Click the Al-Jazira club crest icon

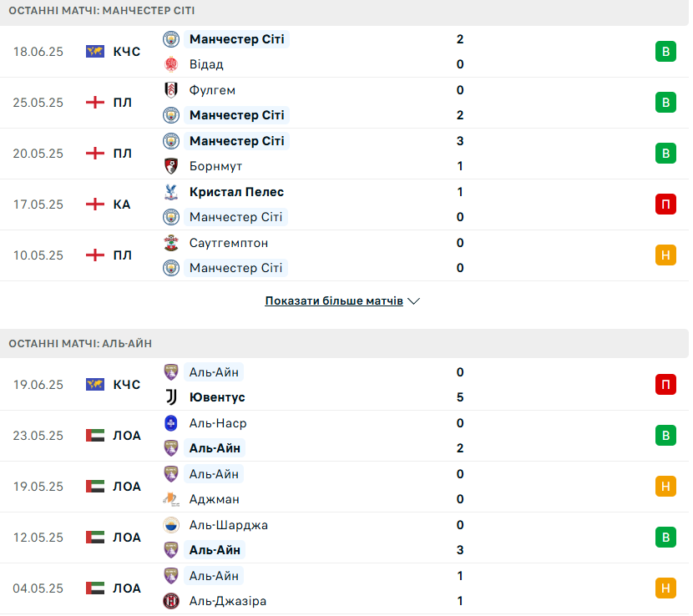171,601
